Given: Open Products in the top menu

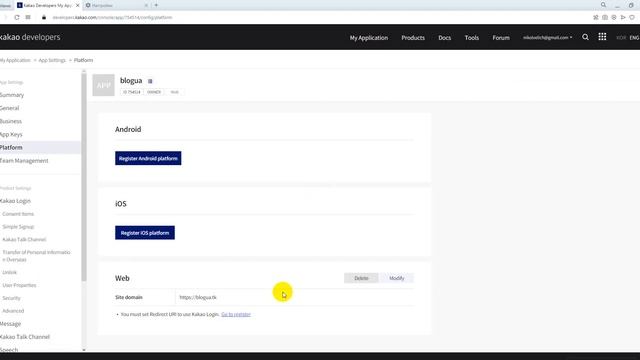Looking at the screenshot, I should [x=413, y=38].
